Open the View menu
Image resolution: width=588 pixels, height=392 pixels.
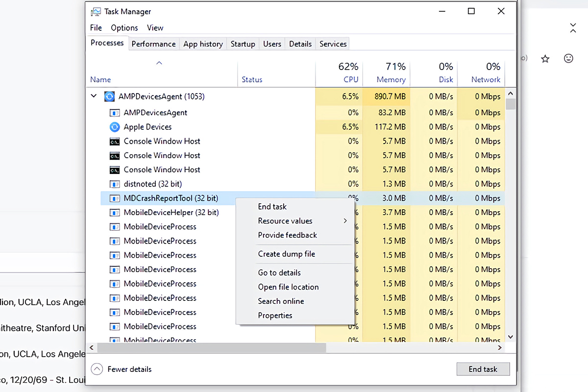point(155,28)
